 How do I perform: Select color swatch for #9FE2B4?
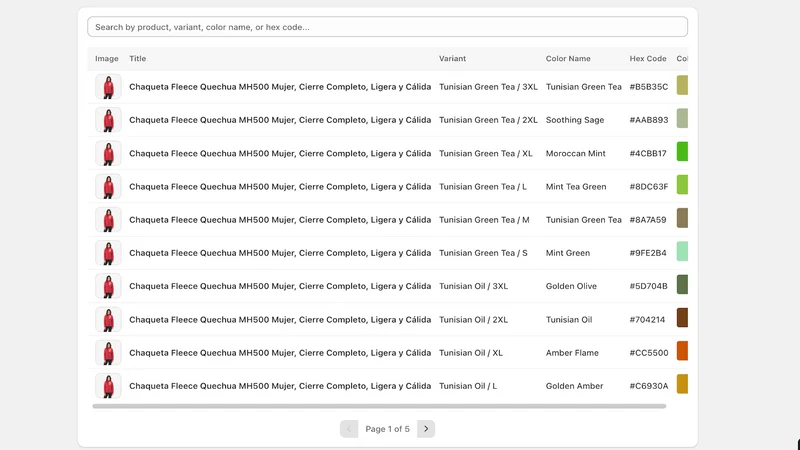682,252
